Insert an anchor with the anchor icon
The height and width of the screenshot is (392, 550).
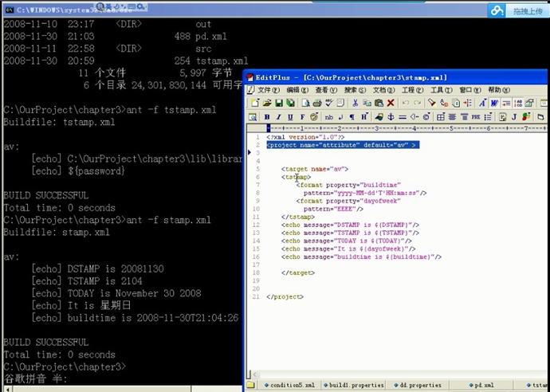[x=391, y=117]
